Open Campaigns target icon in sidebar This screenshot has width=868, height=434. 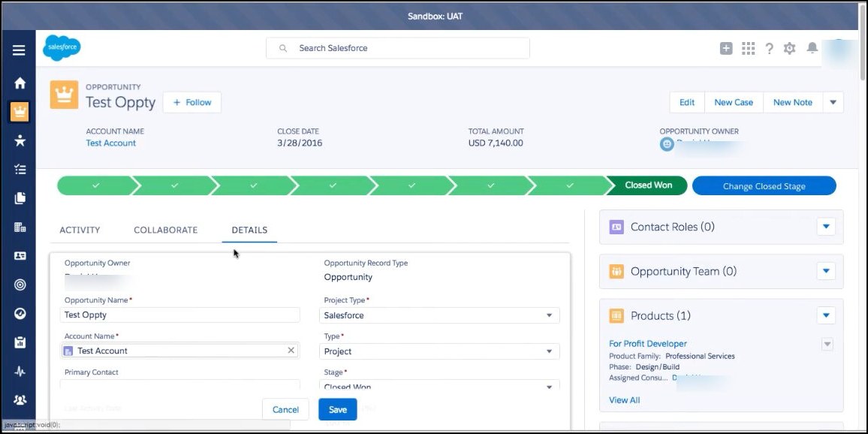(x=20, y=285)
